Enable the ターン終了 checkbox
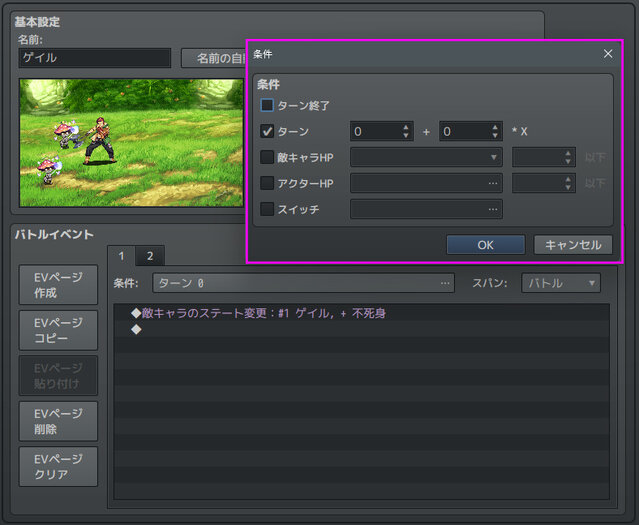The width and height of the screenshot is (639, 525). 267,105
